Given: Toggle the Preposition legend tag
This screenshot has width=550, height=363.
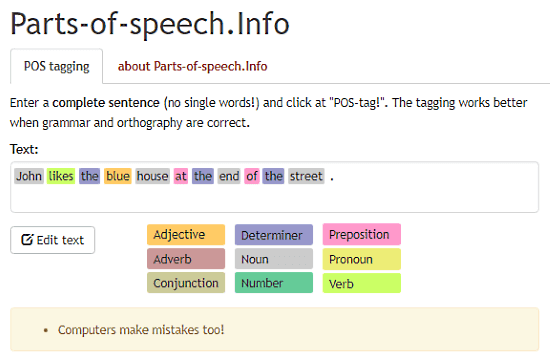Looking at the screenshot, I should coord(362,234).
